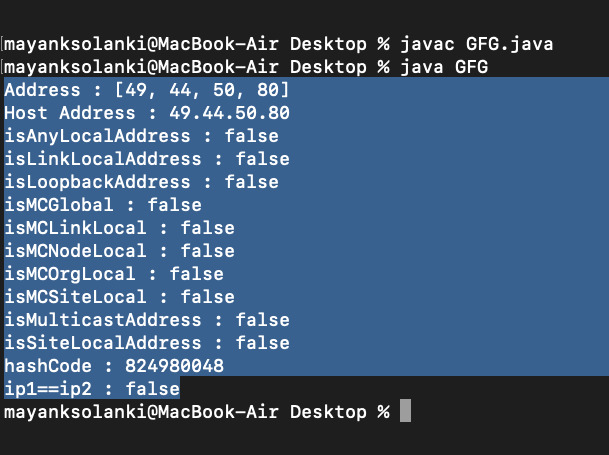
Task: Click the isLinkLocalAddress false line
Action: click(147, 159)
